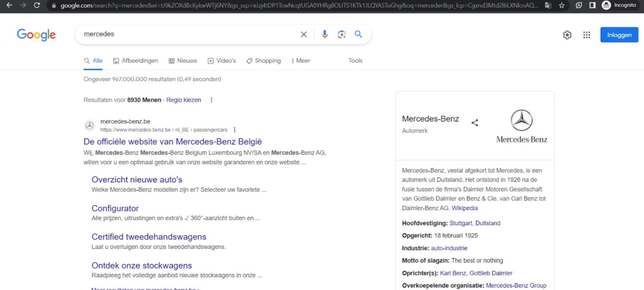Click the Stuttgart, Duitsland headquarters link
The height and width of the screenshot is (290, 644).
click(475, 223)
